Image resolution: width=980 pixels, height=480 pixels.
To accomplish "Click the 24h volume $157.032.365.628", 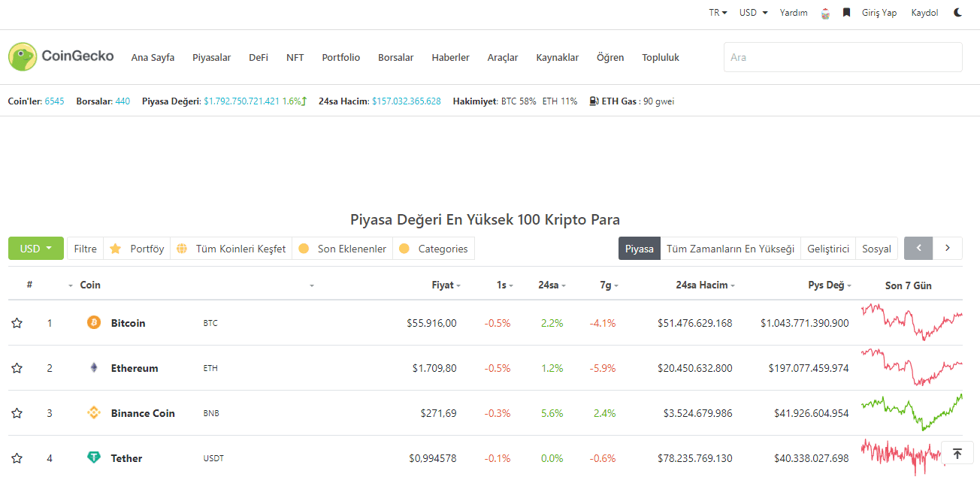I will (407, 101).
